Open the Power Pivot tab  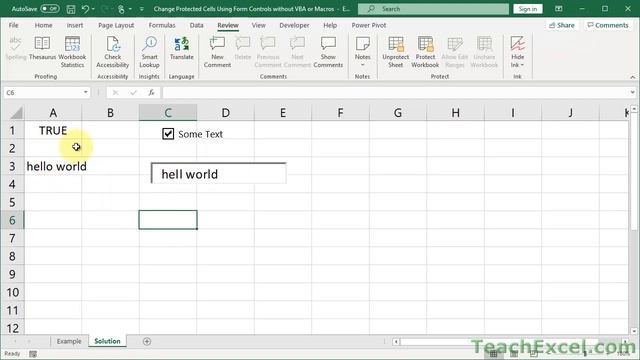tap(369, 25)
